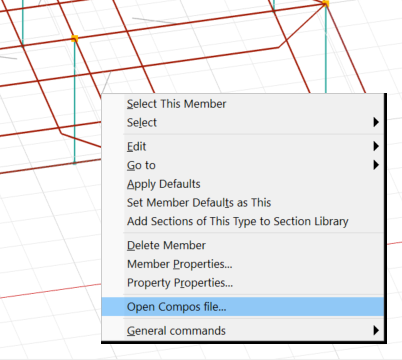Image resolution: width=402 pixels, height=360 pixels.
Task: Open Member Properties dialog
Action: click(x=243, y=264)
